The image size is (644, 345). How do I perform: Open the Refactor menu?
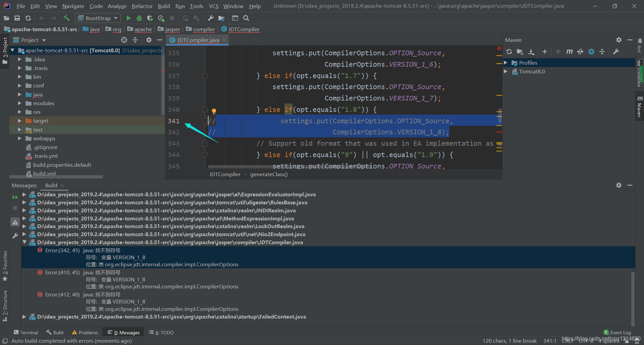(x=142, y=6)
